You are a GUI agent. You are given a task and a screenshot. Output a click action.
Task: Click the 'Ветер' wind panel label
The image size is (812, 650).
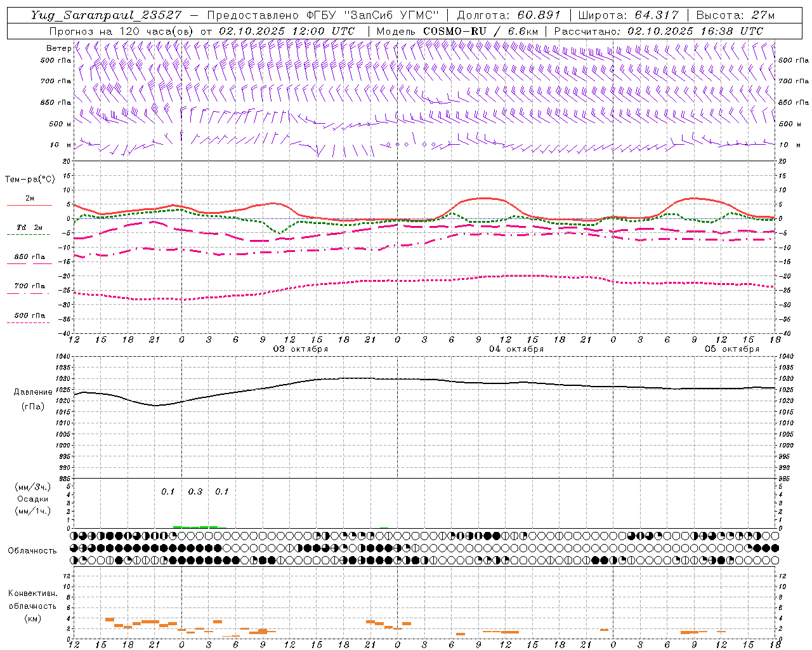click(58, 48)
